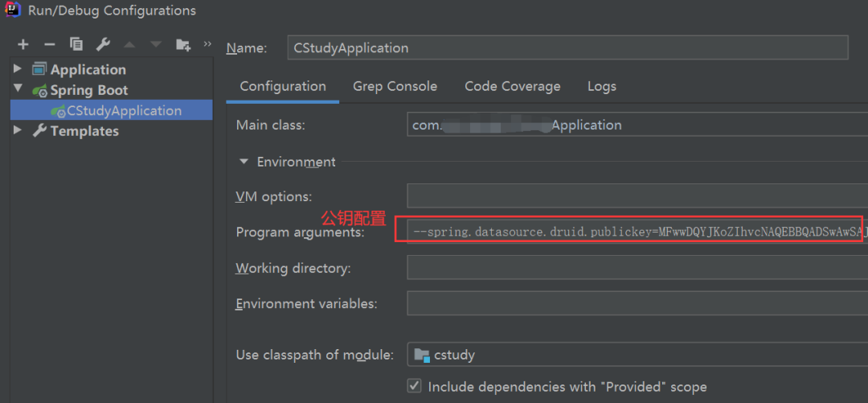Click the Move Up arrow icon
868x403 pixels.
[x=129, y=44]
